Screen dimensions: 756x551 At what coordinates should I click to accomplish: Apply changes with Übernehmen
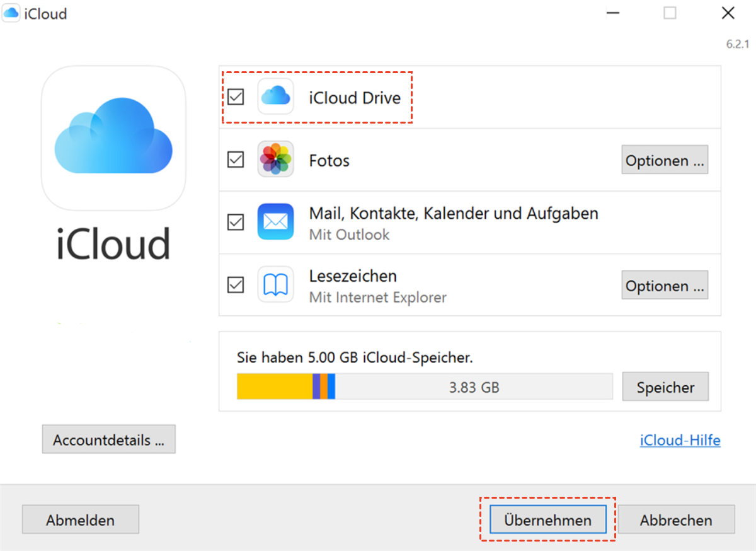click(x=547, y=520)
